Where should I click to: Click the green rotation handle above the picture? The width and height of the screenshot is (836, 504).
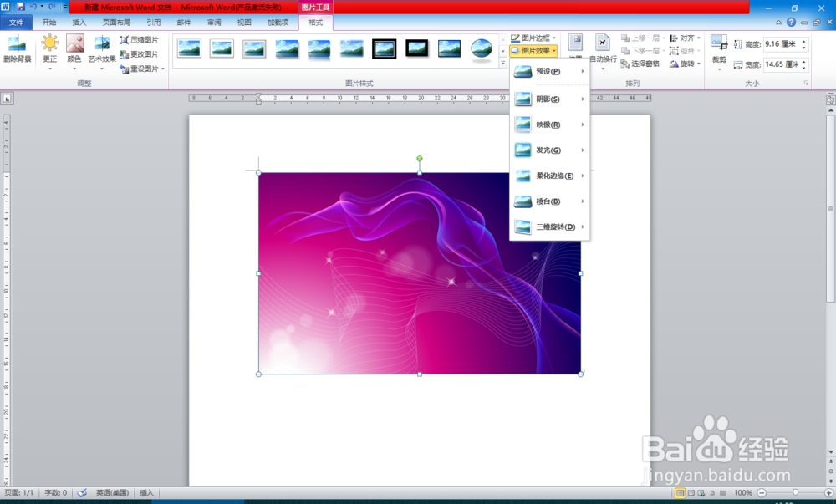420,159
